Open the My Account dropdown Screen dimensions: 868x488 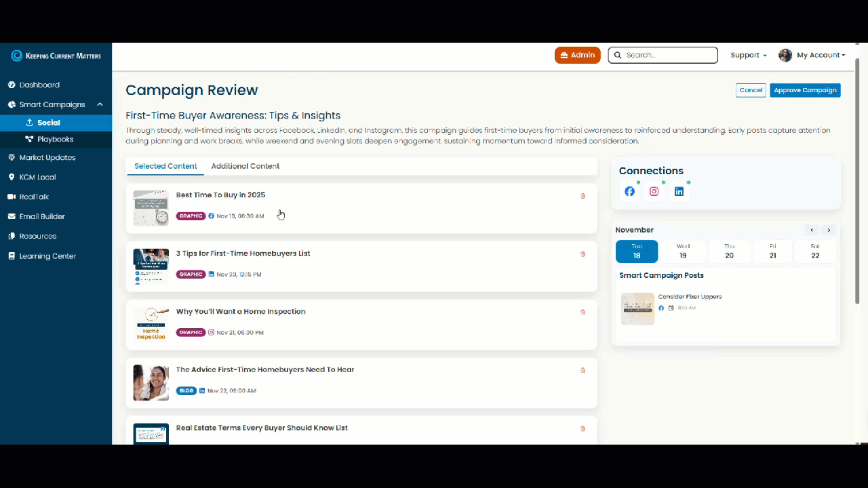pyautogui.click(x=821, y=55)
